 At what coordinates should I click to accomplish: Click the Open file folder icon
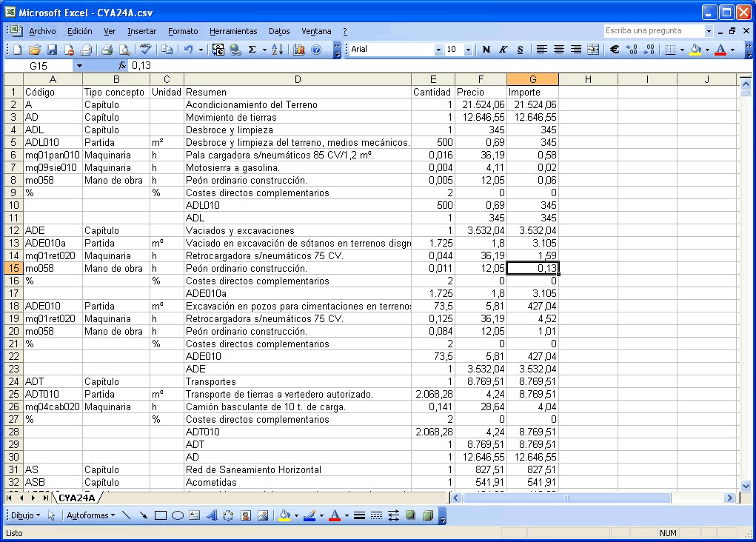pos(35,50)
